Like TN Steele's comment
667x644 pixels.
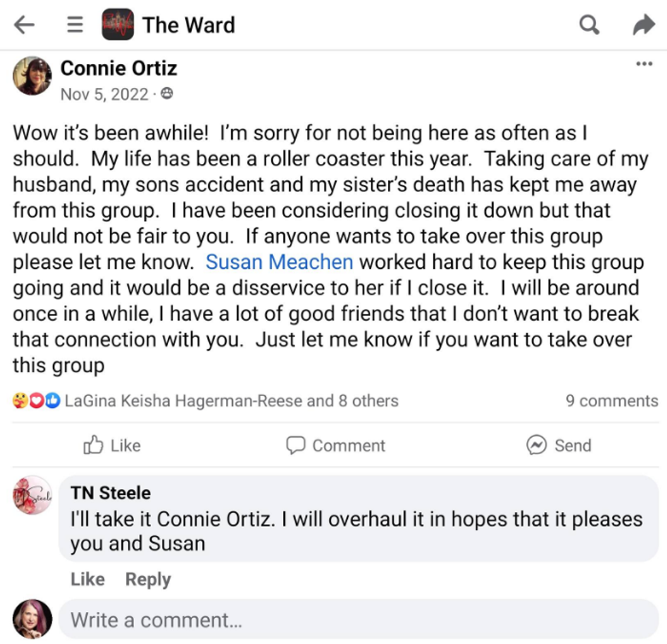coord(87,579)
